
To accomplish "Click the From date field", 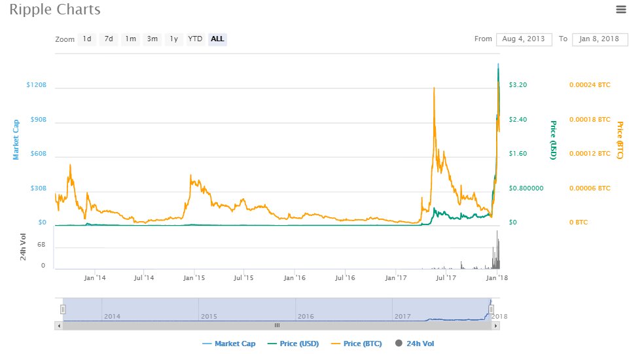I will pos(524,39).
